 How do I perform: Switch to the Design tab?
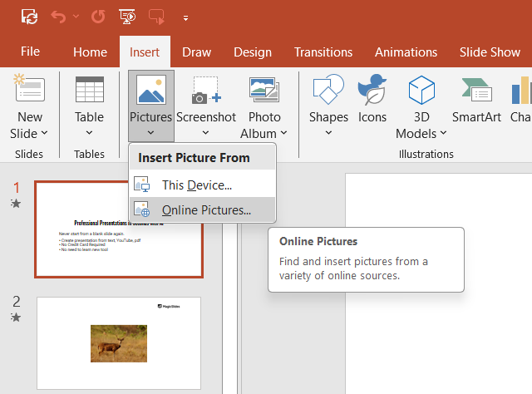pyautogui.click(x=253, y=52)
